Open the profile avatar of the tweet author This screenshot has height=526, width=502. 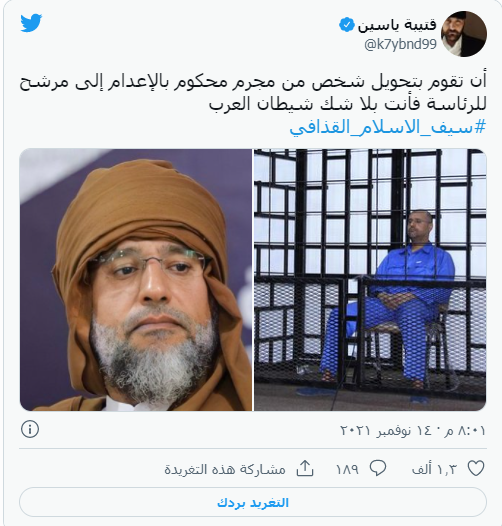(x=464, y=34)
